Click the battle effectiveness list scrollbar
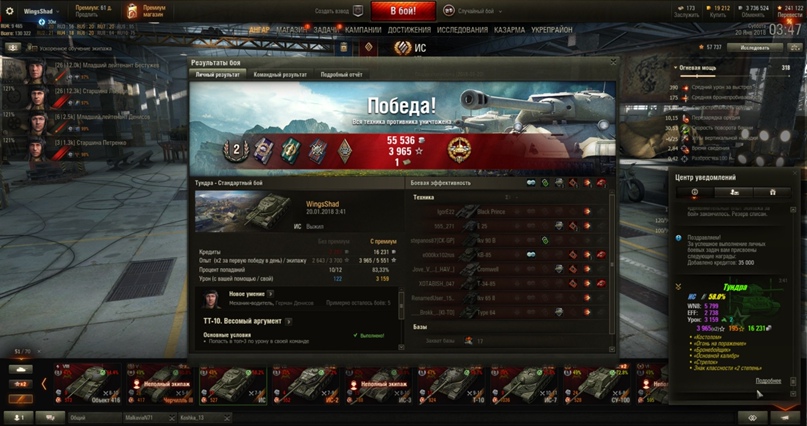This screenshot has height=426, width=807. tap(612, 262)
